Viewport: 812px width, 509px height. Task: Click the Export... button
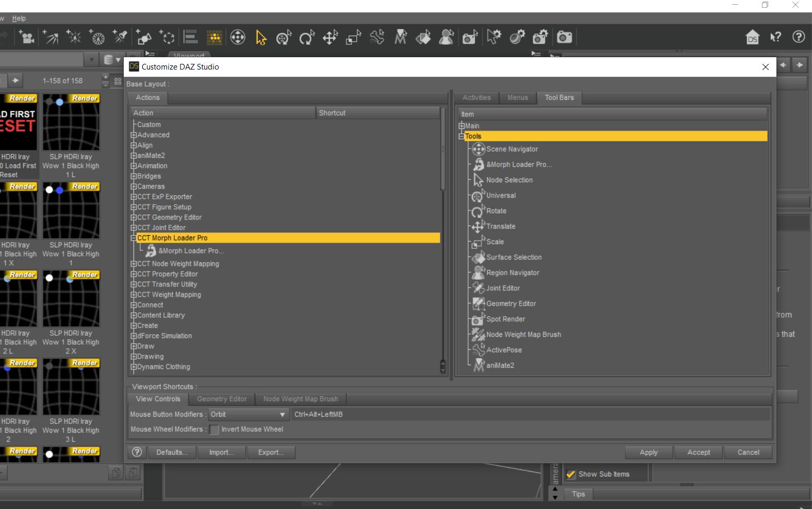pyautogui.click(x=271, y=452)
